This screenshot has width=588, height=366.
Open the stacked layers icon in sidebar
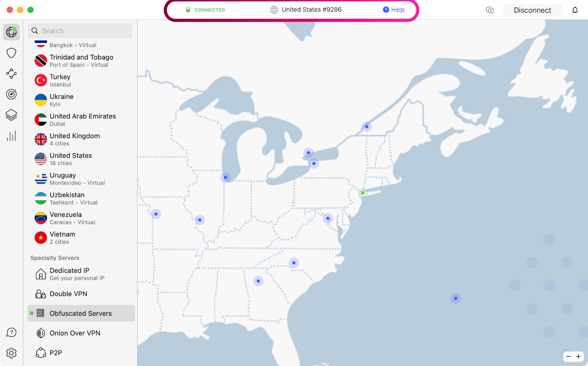[11, 115]
